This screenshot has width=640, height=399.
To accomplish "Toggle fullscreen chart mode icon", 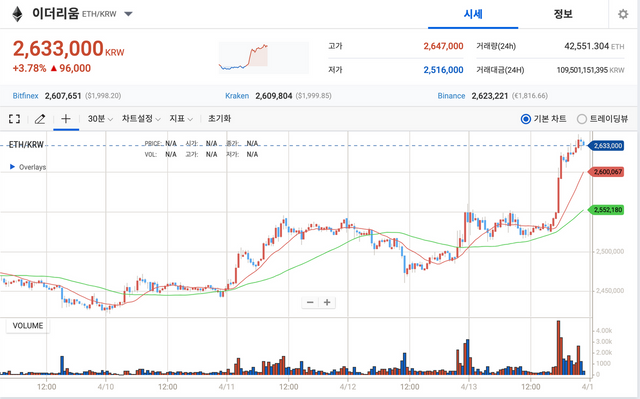I will click(x=14, y=119).
